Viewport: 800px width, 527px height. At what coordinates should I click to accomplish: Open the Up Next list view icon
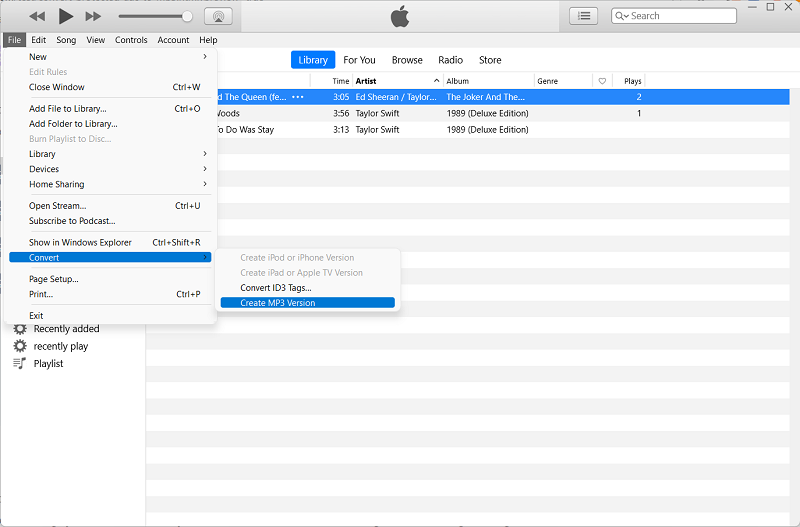tap(584, 16)
